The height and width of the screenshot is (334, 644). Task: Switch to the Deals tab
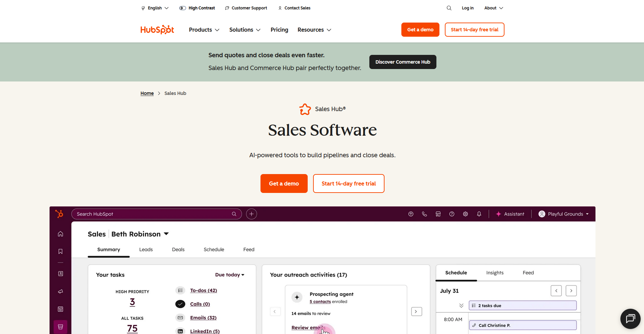point(178,249)
